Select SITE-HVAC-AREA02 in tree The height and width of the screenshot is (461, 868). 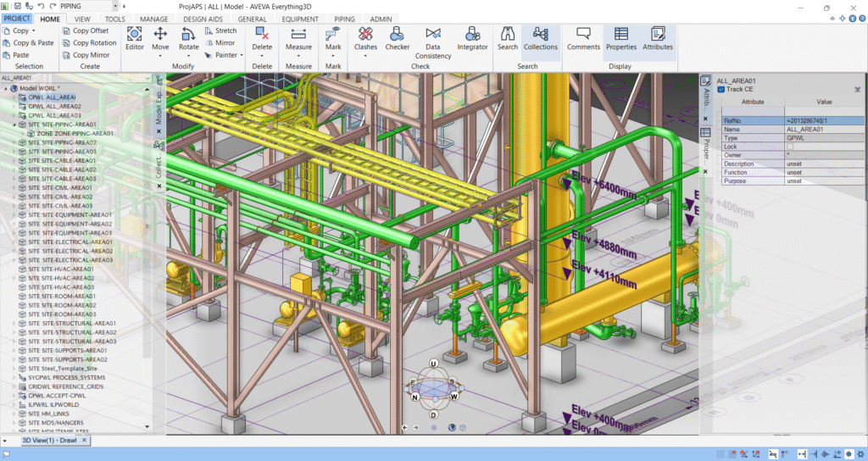[x=57, y=278]
